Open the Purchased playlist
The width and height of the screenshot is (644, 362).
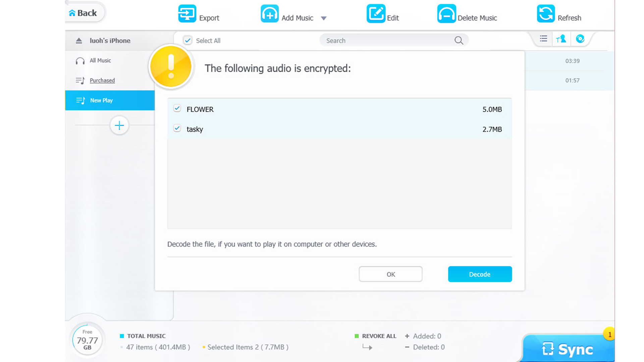click(102, 80)
